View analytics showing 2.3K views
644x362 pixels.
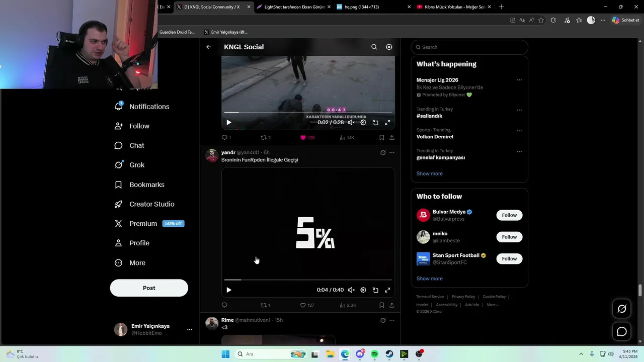348,305
